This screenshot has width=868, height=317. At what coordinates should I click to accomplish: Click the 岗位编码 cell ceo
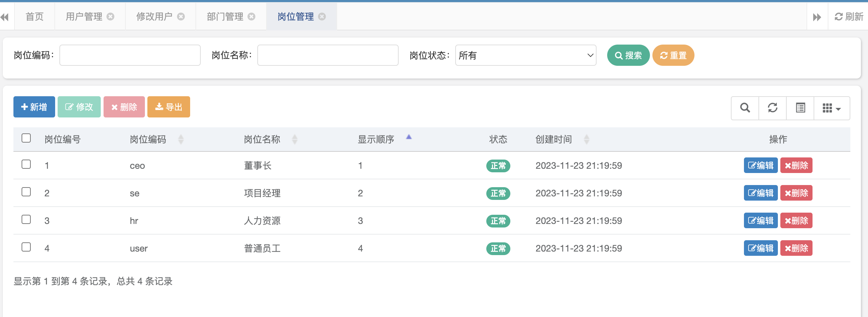click(x=137, y=166)
